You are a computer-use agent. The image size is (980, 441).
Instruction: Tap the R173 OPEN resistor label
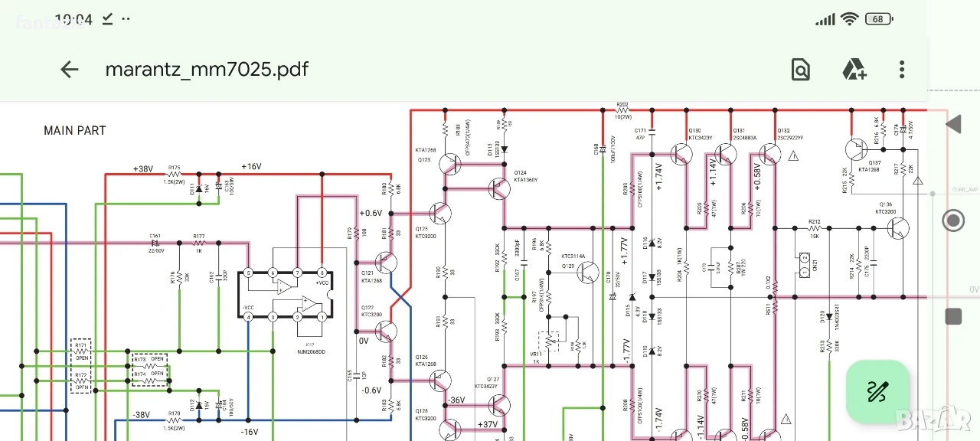coord(149,359)
